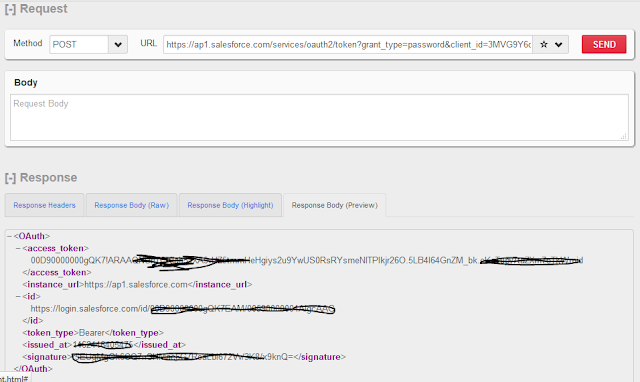Grab the textarea resize handle
This screenshot has width=640, height=382.
(624, 136)
